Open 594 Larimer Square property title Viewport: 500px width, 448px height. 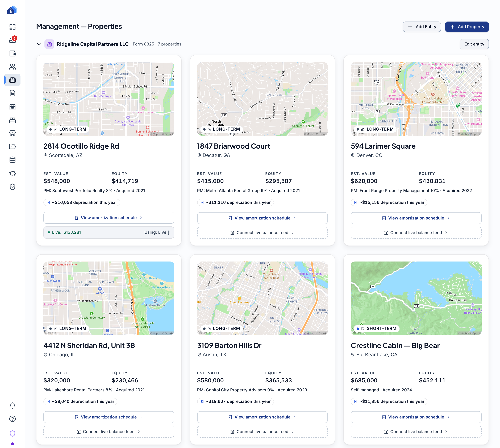click(x=383, y=146)
